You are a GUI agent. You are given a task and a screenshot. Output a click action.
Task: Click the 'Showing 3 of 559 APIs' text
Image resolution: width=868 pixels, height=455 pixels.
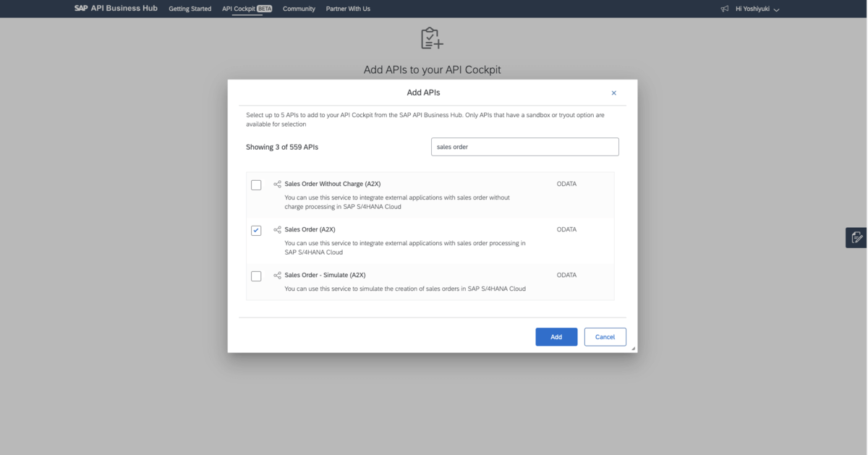pos(282,147)
